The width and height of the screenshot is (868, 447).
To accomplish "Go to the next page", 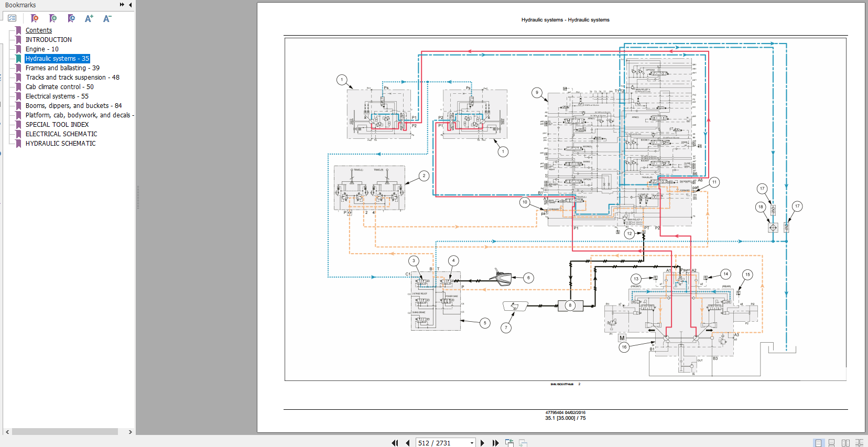I will (x=482, y=443).
